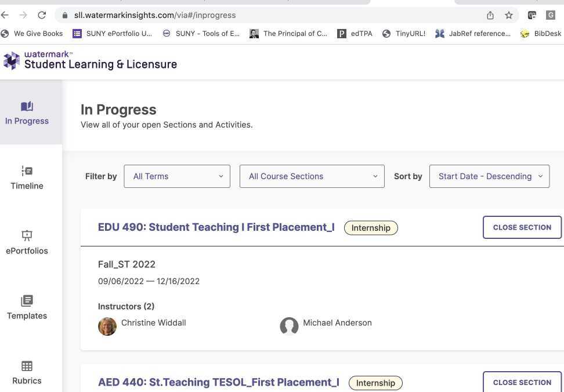Expand the All Course Sections dropdown
This screenshot has width=564, height=392.
(312, 176)
